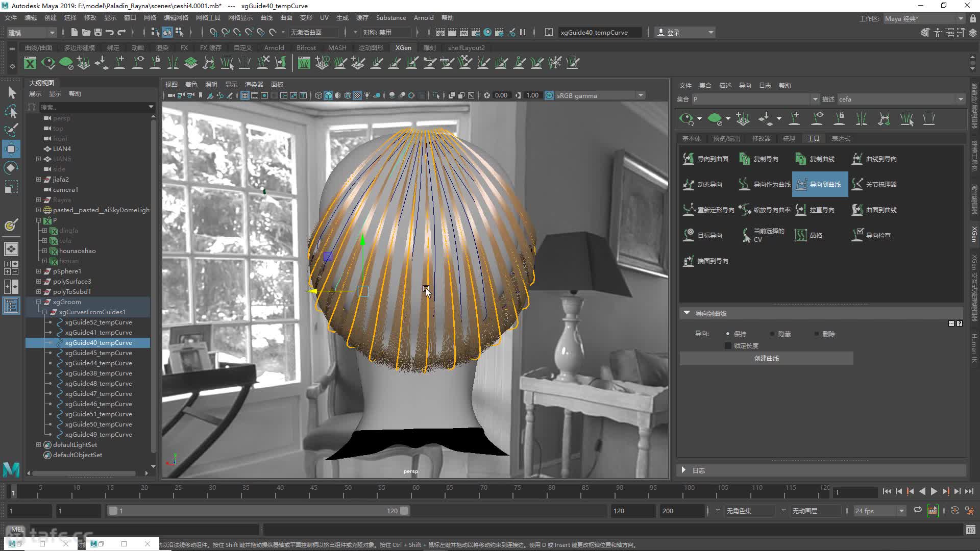Click the undo arrow in status line
This screenshot has height=551, width=980.
[x=110, y=32]
